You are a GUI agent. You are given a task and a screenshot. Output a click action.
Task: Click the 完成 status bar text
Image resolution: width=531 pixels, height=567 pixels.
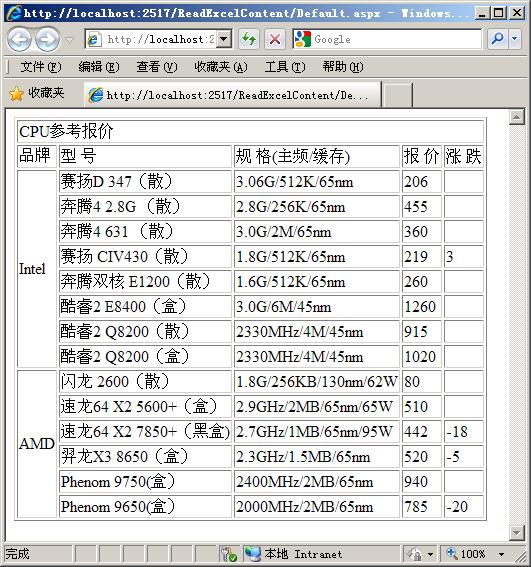[17, 554]
